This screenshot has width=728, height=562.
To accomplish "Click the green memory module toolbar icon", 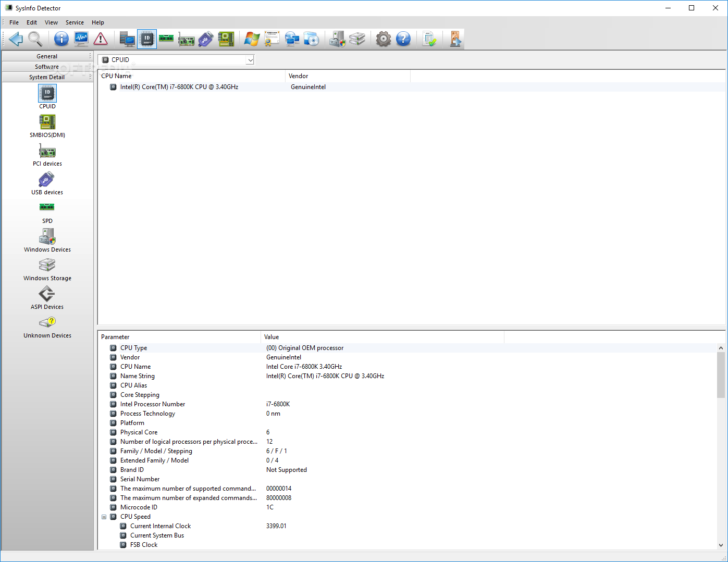I will click(166, 39).
